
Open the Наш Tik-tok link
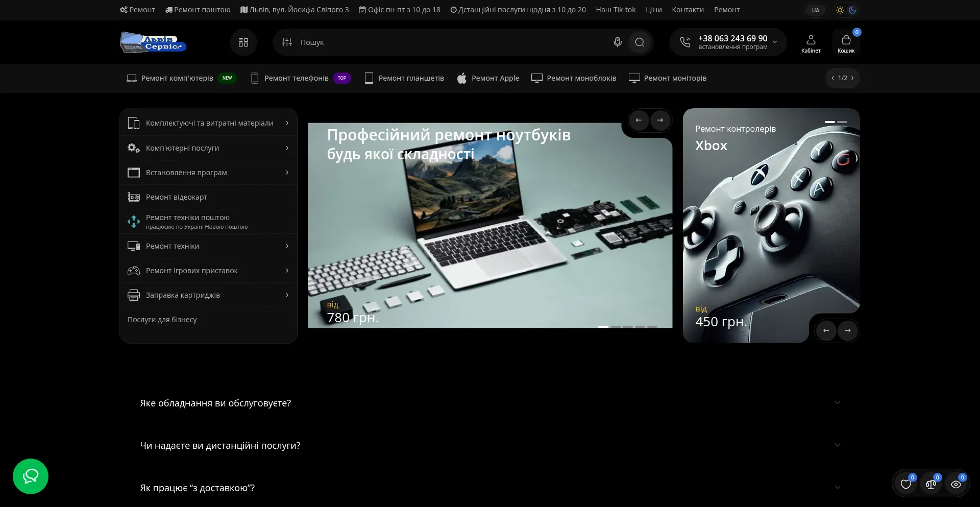(616, 10)
